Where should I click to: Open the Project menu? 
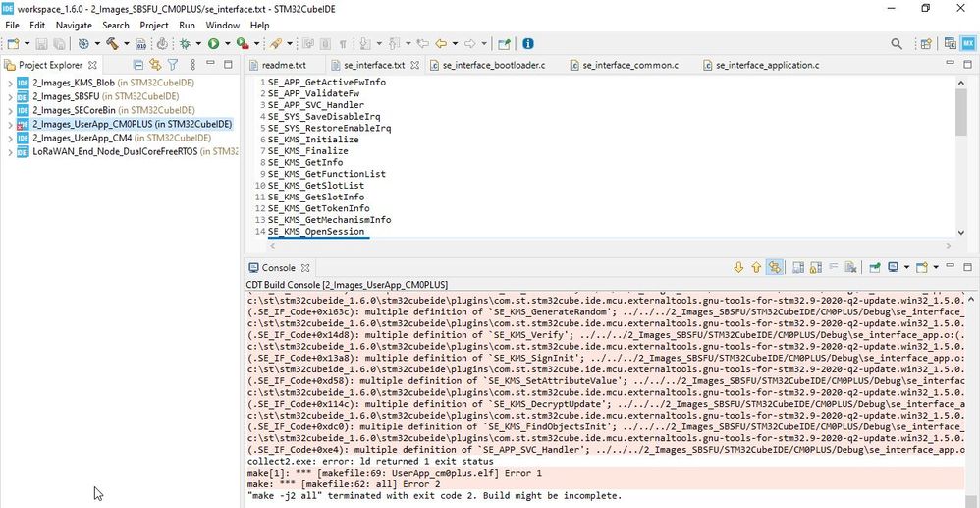[x=154, y=25]
